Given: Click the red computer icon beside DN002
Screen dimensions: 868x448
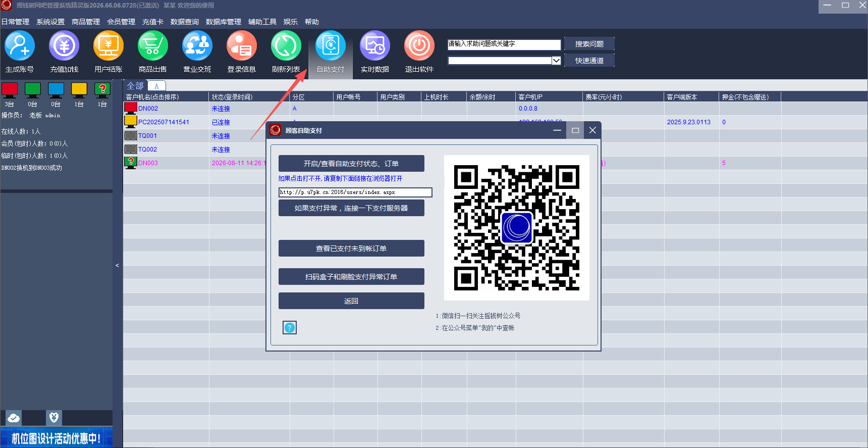Looking at the screenshot, I should point(131,108).
